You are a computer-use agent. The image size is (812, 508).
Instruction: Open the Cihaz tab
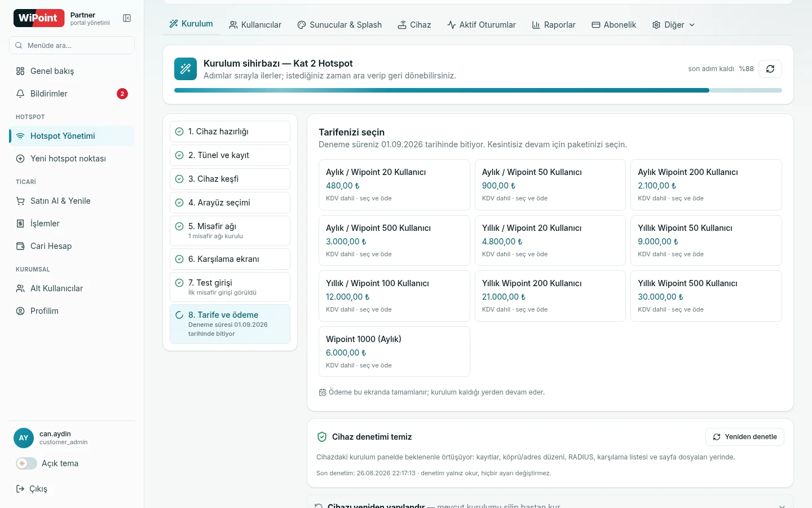[414, 25]
